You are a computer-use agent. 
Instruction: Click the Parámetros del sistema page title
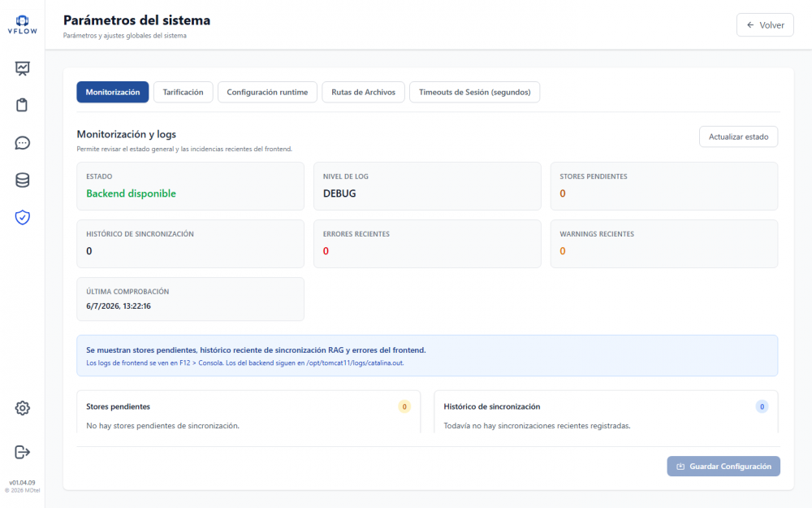point(136,20)
